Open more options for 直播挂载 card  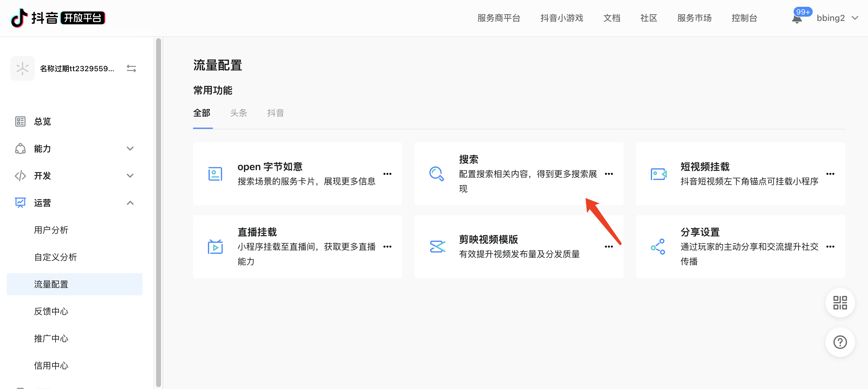[387, 247]
